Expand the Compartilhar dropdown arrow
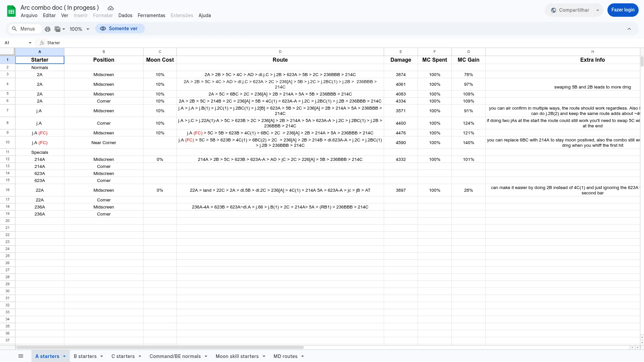Screen dimensions: 644x362 [597, 10]
